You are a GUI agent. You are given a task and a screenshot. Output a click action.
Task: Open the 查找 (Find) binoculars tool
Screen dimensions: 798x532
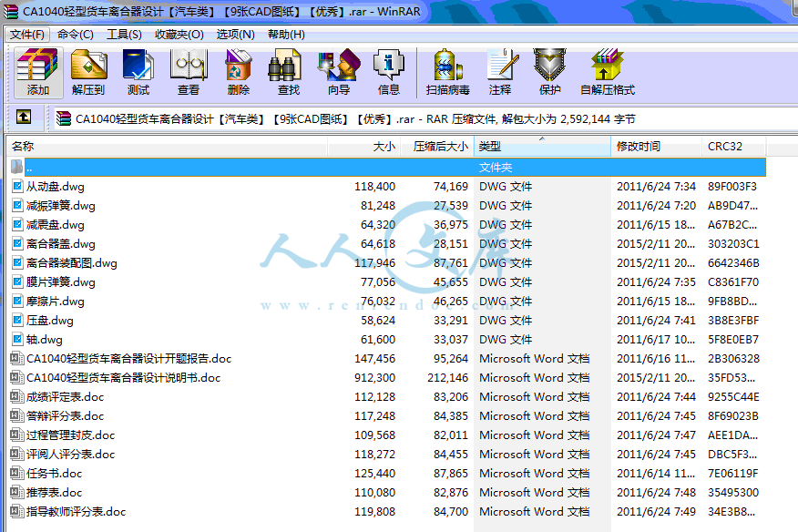pos(288,72)
